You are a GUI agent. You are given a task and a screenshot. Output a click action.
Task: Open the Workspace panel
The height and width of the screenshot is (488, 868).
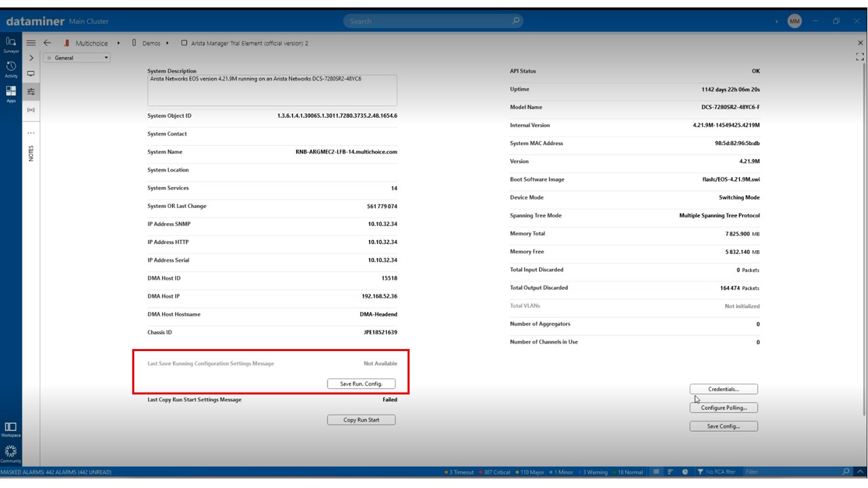(x=11, y=430)
